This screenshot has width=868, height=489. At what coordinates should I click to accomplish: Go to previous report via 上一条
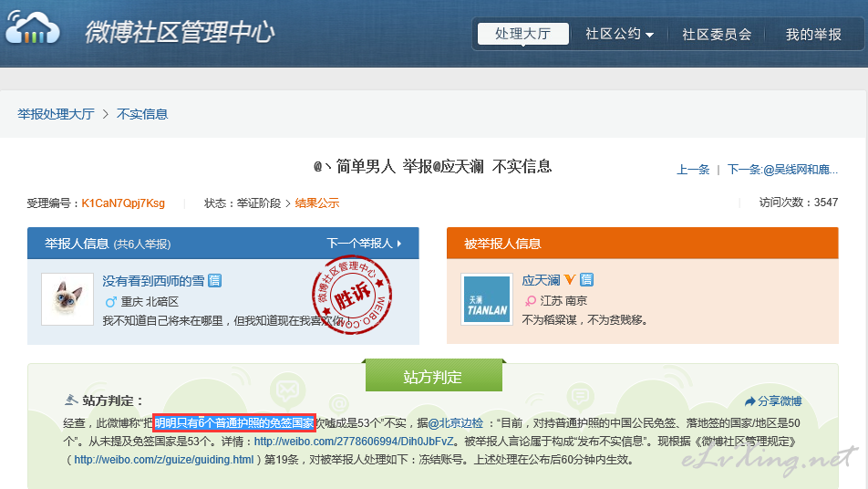(693, 170)
